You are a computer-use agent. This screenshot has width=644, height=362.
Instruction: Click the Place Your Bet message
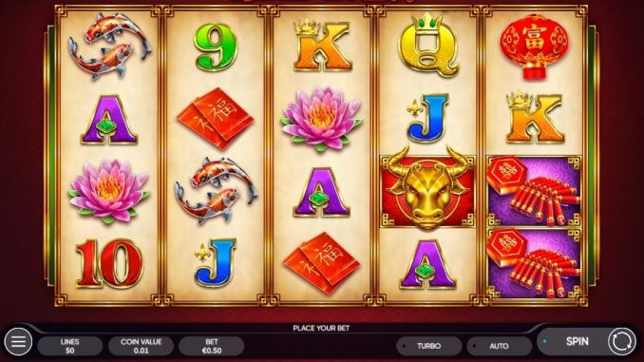(x=321, y=328)
